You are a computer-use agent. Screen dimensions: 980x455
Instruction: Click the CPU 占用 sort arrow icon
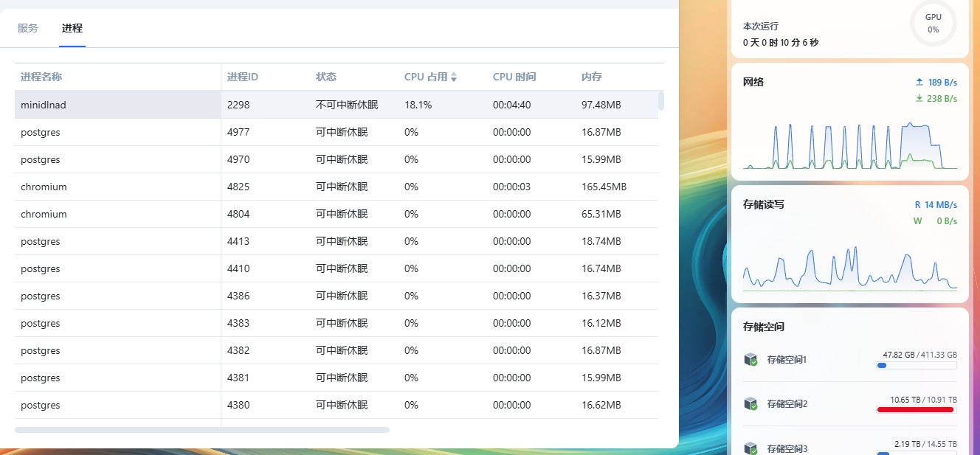(x=454, y=77)
